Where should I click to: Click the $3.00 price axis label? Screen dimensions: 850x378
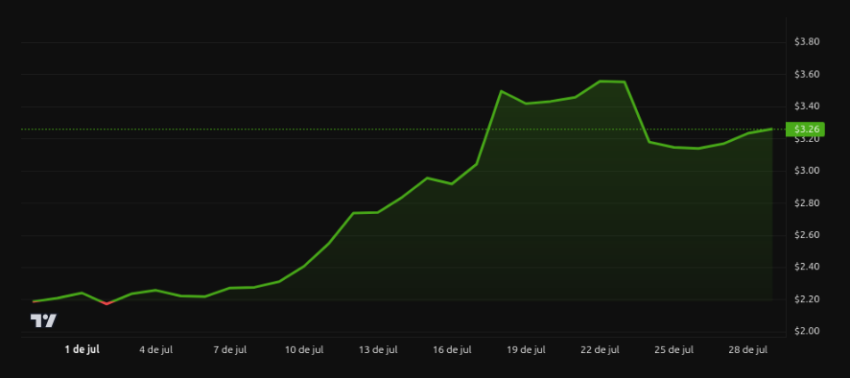pos(807,171)
